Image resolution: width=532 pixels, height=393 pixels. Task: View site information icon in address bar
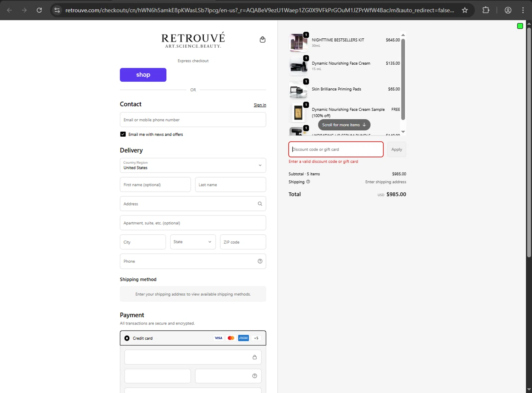tap(57, 10)
